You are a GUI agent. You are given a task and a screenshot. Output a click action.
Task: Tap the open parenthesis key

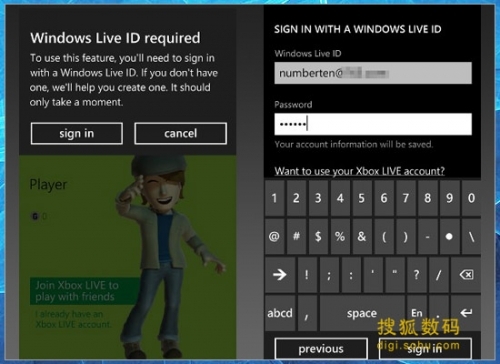click(x=384, y=236)
